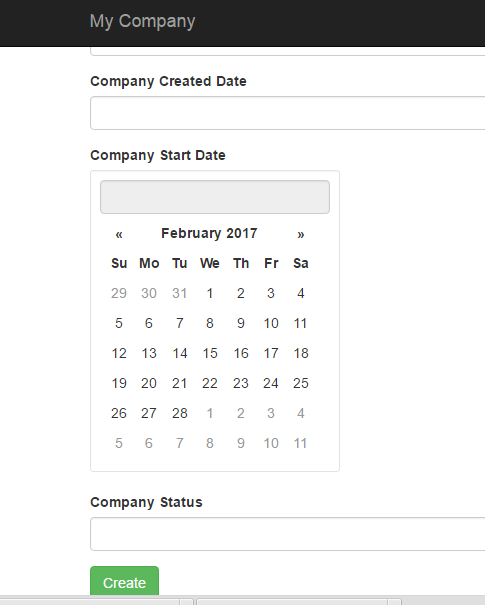Focus the Company Status input field
The height and width of the screenshot is (605, 485).
click(x=287, y=534)
